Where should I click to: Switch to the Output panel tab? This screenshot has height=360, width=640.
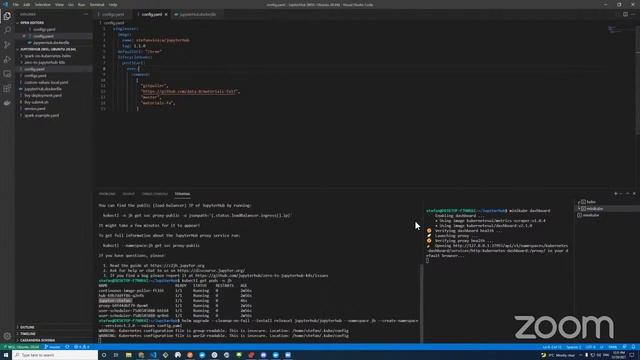point(129,194)
